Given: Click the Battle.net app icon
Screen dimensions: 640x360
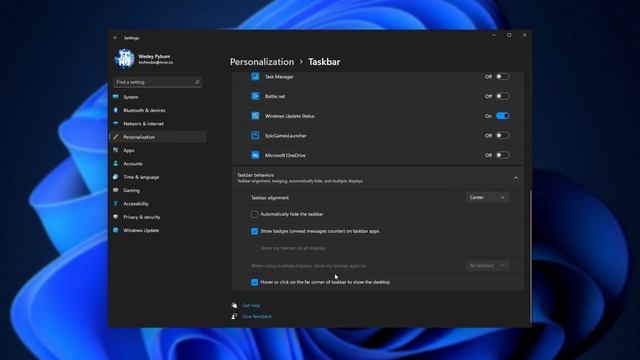Looking at the screenshot, I should (x=255, y=96).
